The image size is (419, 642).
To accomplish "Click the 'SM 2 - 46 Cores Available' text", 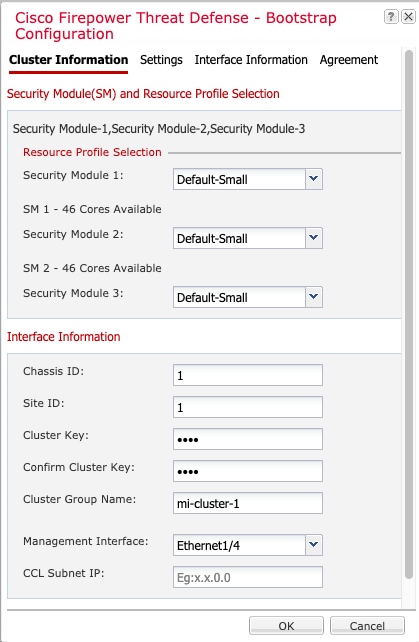I will (92, 268).
